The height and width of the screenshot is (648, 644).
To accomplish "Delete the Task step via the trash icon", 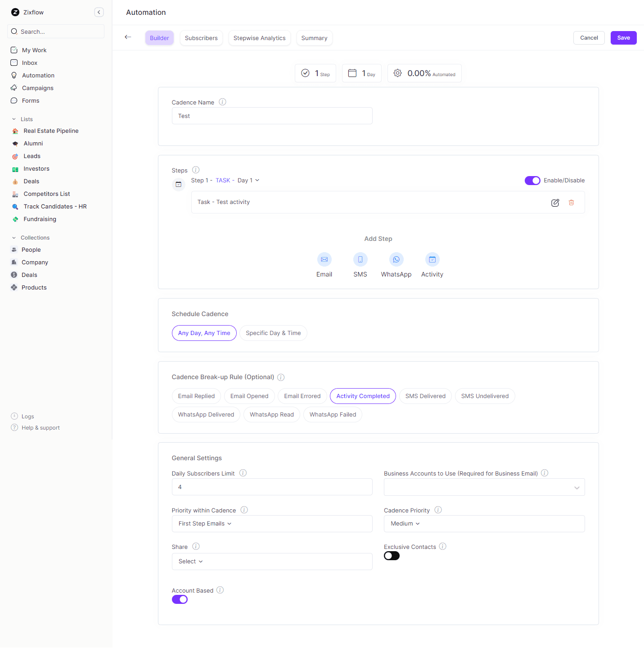I will pos(571,202).
